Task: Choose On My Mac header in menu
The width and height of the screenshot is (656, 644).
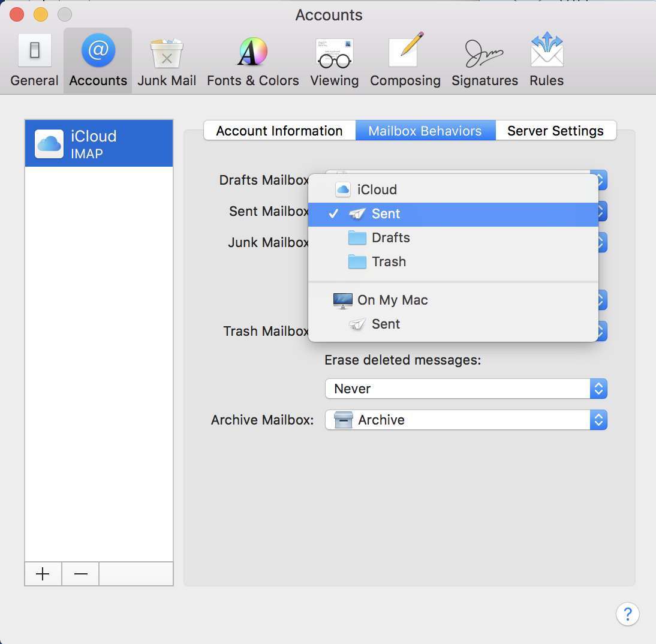Action: point(453,300)
